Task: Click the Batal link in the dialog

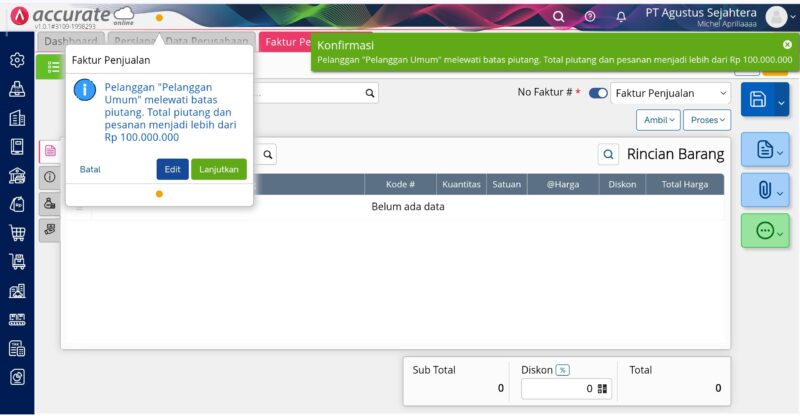Action: pyautogui.click(x=90, y=169)
